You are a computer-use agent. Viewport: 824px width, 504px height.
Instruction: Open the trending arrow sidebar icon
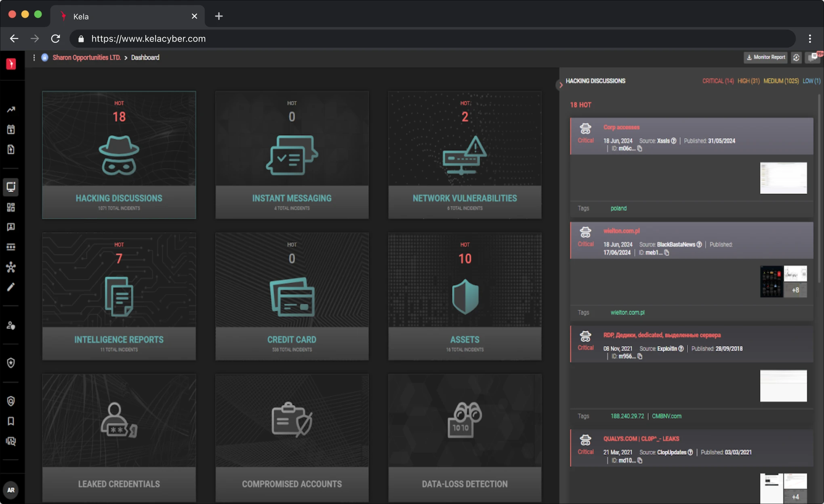[x=11, y=109]
